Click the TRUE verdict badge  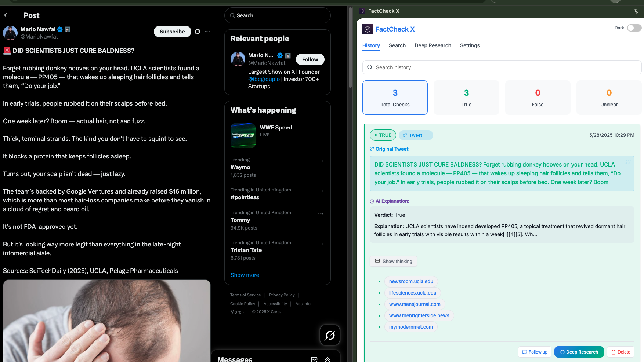click(x=383, y=135)
